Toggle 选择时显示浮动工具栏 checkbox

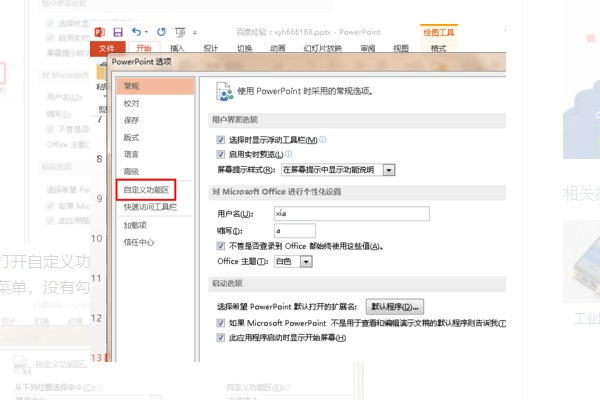click(x=220, y=140)
